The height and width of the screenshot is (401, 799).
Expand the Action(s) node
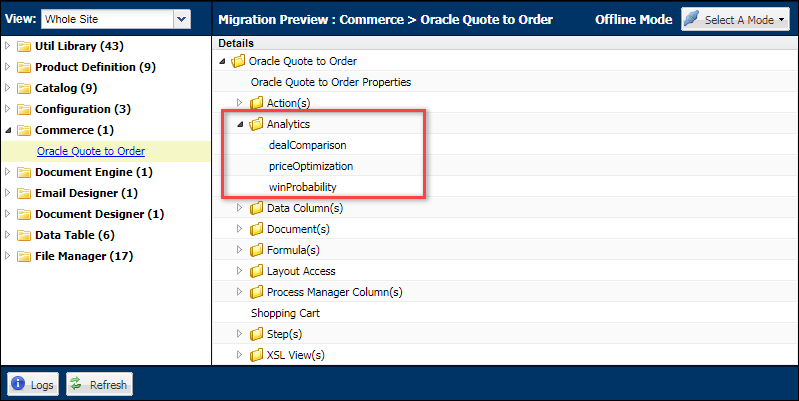click(239, 103)
